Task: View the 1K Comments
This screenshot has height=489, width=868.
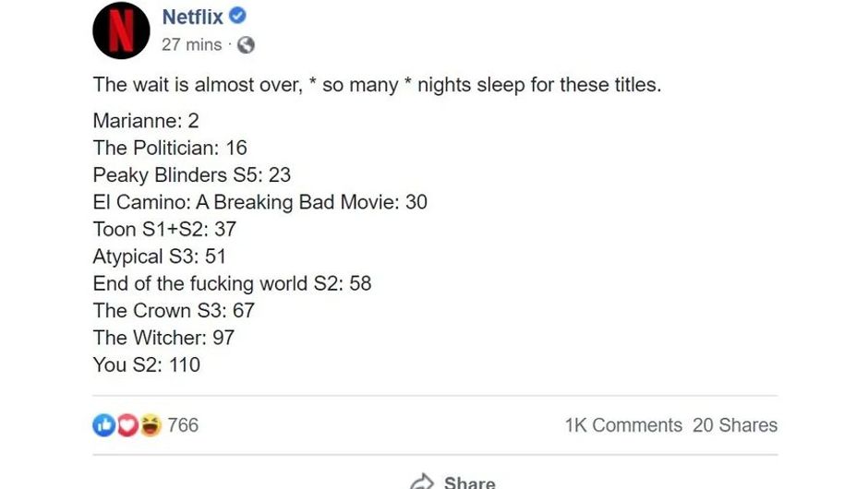Action: 623,425
